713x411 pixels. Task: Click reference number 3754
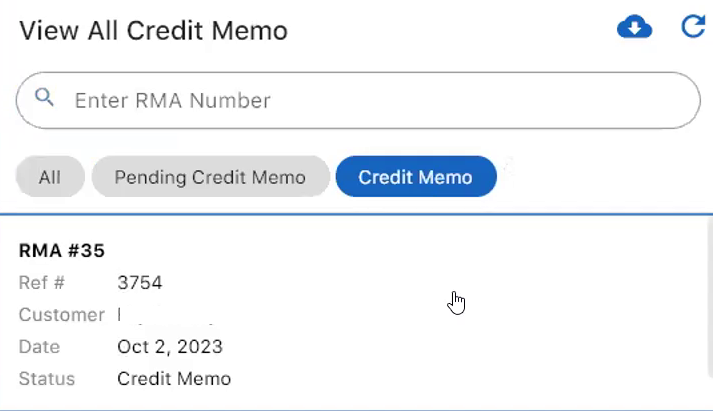(139, 283)
